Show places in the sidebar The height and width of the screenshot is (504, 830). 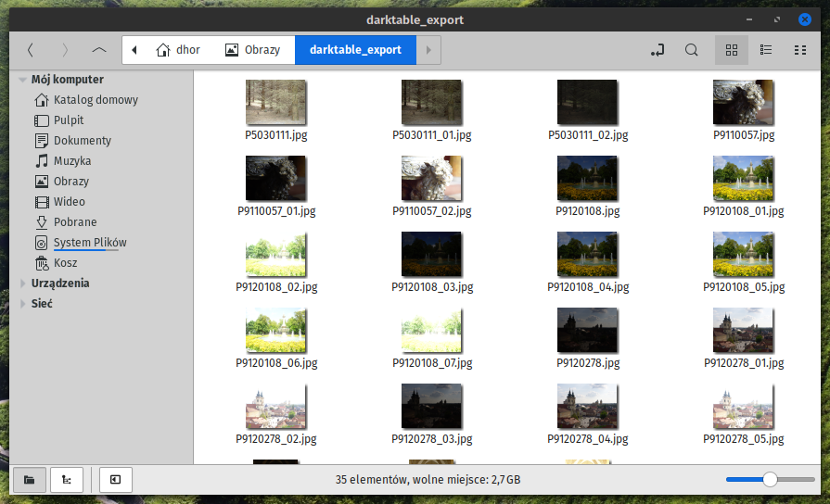(x=30, y=480)
